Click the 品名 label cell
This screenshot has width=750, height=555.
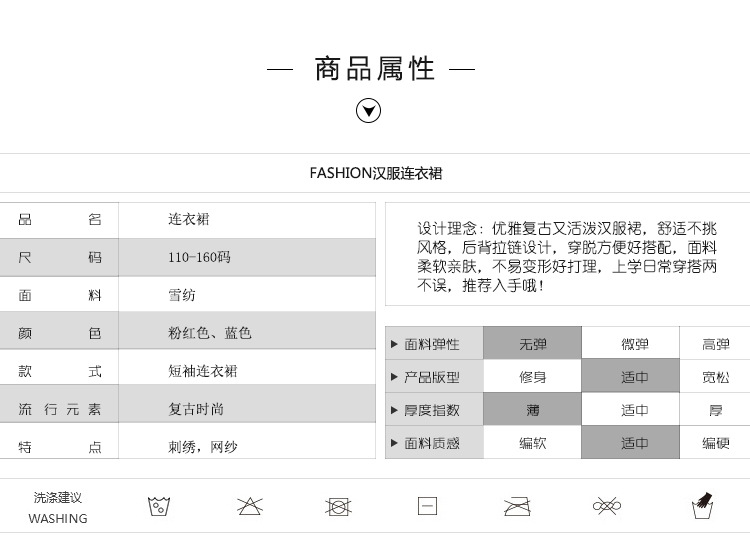(x=59, y=220)
